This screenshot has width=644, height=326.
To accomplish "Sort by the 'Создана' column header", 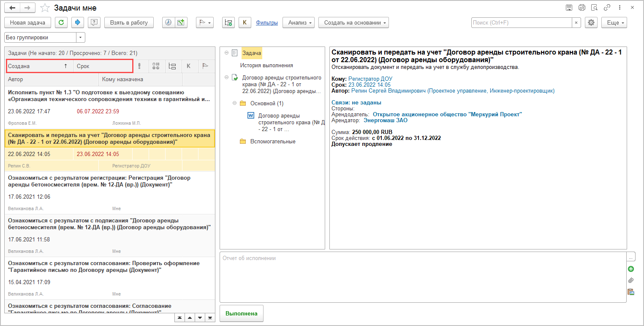I will point(40,66).
